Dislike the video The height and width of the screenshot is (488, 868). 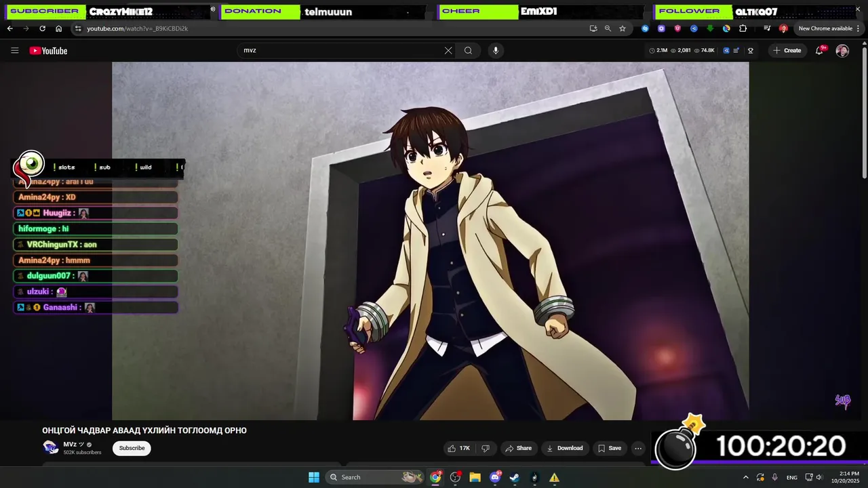tap(486, 448)
